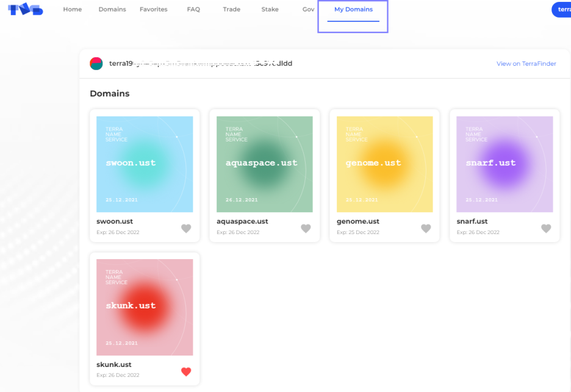Favorite swoon.ust with the heart icon
The width and height of the screenshot is (571, 392).
[x=186, y=228]
